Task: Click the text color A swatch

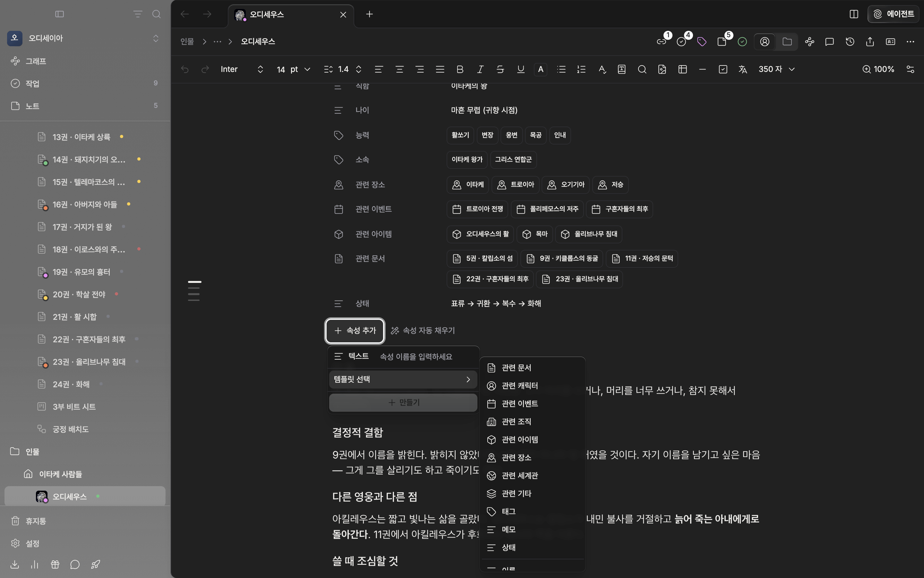Action: (540, 69)
